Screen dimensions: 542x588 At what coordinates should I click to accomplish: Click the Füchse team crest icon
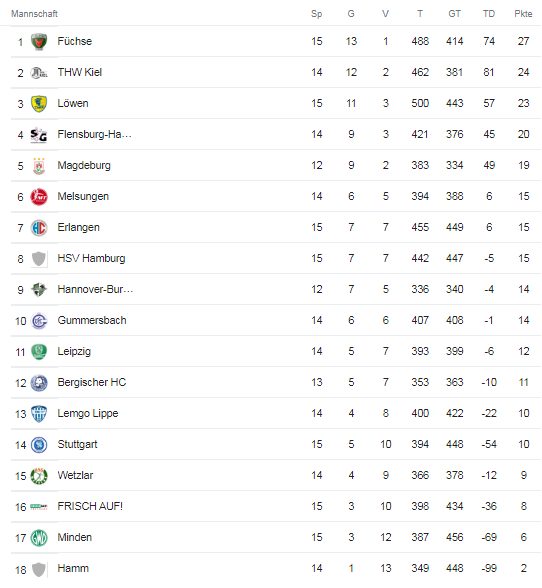(39, 41)
